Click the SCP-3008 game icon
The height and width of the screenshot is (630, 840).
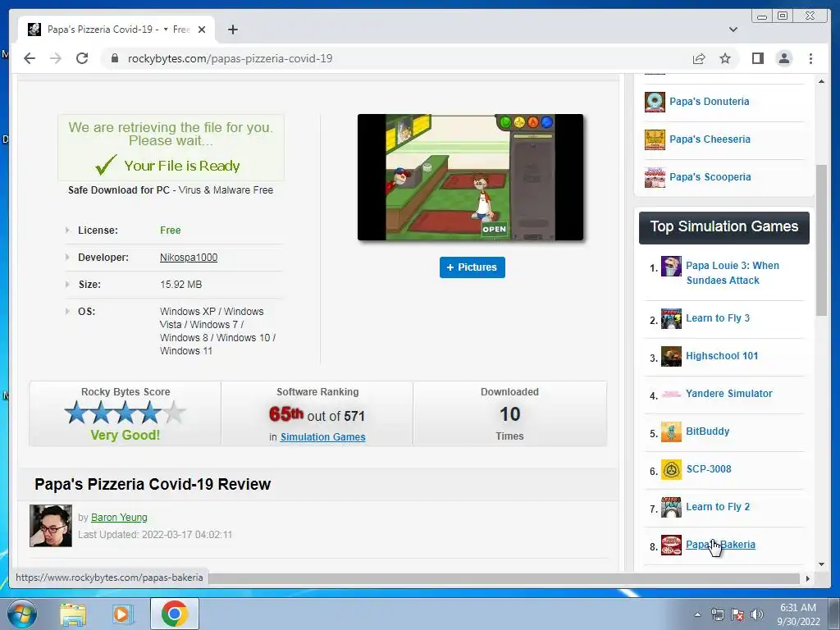[671, 470]
